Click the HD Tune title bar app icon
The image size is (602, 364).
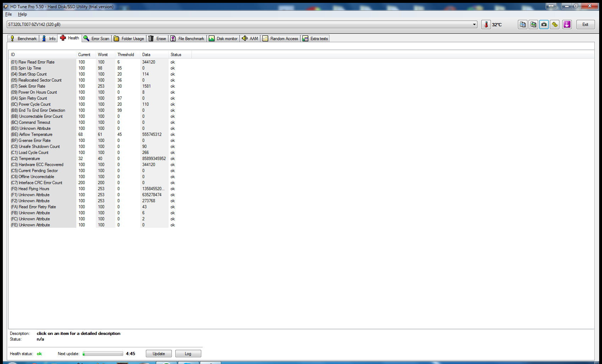coord(6,6)
